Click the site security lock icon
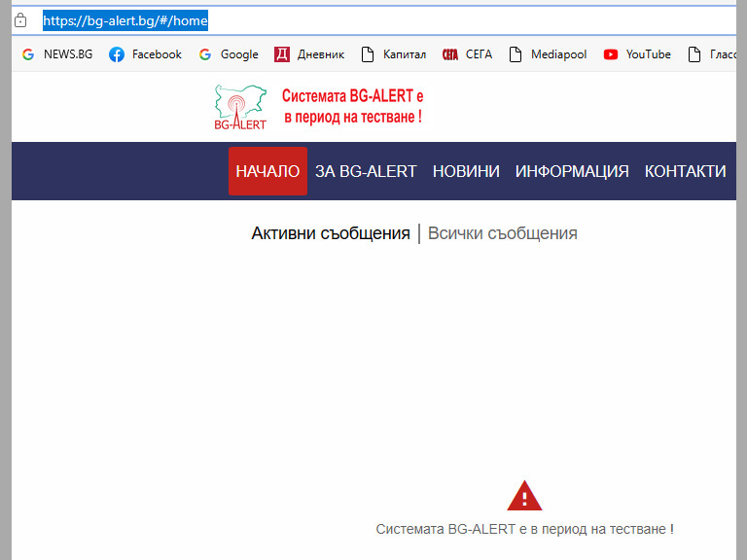Image resolution: width=747 pixels, height=560 pixels. pos(19,20)
